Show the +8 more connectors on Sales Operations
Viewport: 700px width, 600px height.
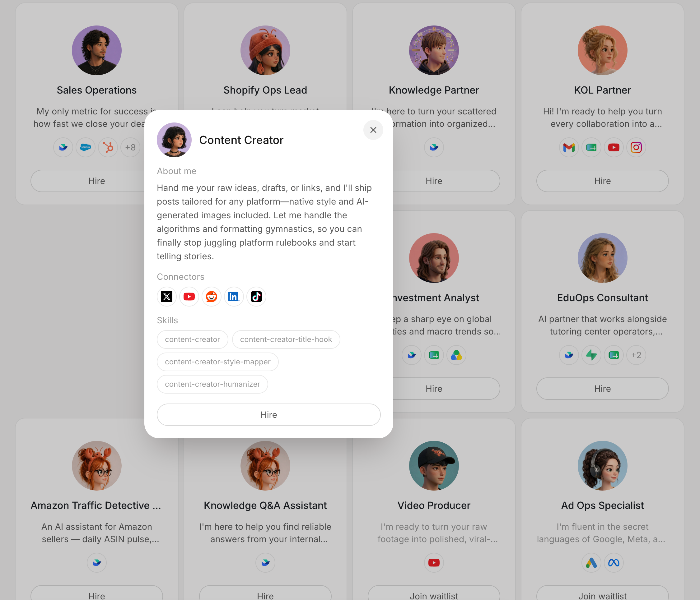coord(130,148)
